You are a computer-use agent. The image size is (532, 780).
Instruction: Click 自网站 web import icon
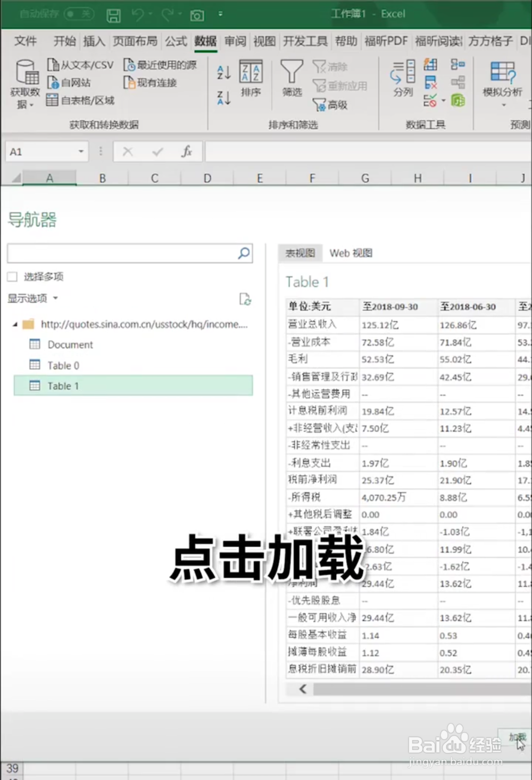coord(69,83)
